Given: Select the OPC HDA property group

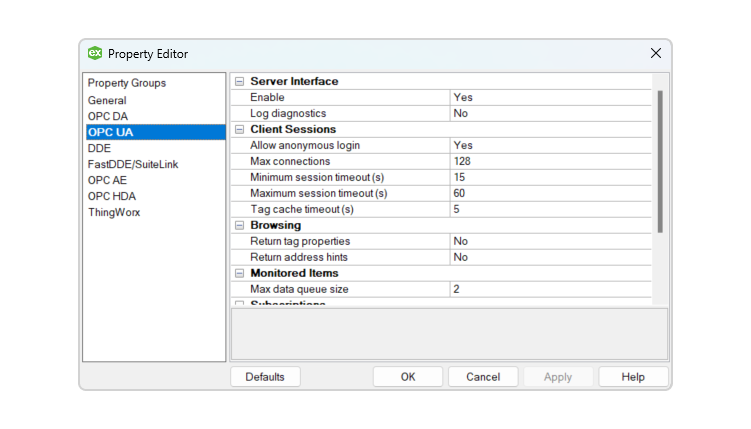Looking at the screenshot, I should (111, 196).
